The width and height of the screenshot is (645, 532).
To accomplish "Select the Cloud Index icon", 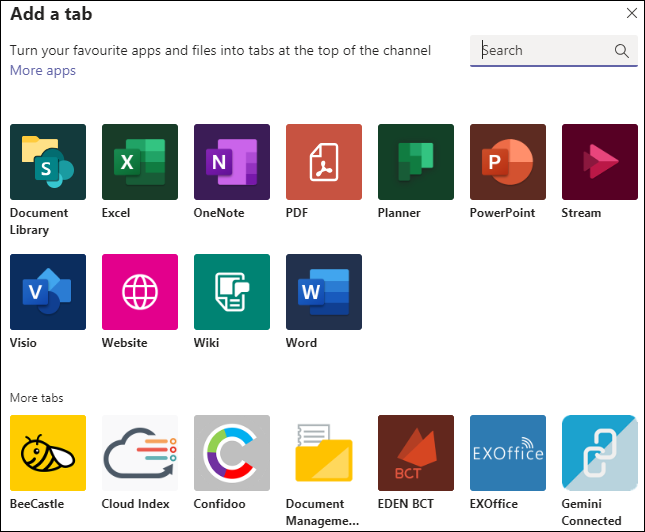I will point(140,453).
